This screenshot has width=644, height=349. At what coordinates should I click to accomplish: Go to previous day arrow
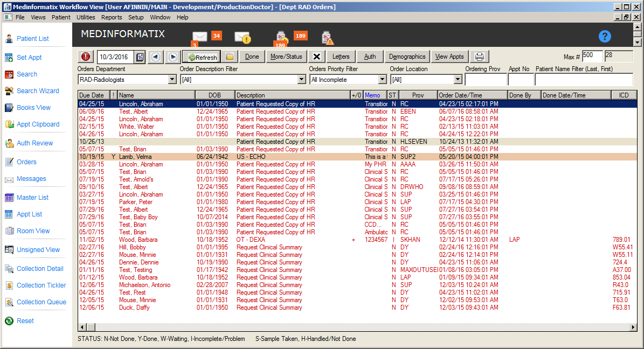click(x=156, y=57)
